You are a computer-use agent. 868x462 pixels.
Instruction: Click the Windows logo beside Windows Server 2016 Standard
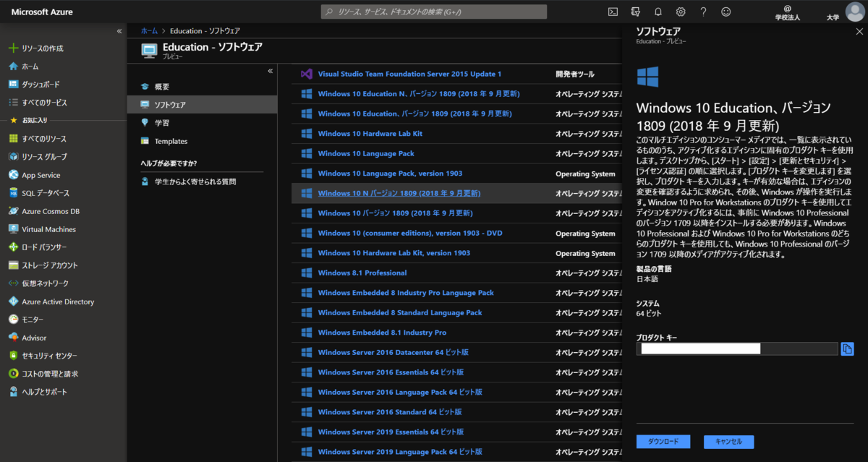tap(306, 412)
